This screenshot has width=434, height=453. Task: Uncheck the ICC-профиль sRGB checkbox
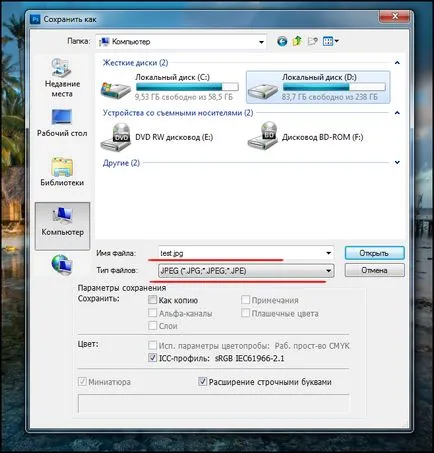coord(152,358)
